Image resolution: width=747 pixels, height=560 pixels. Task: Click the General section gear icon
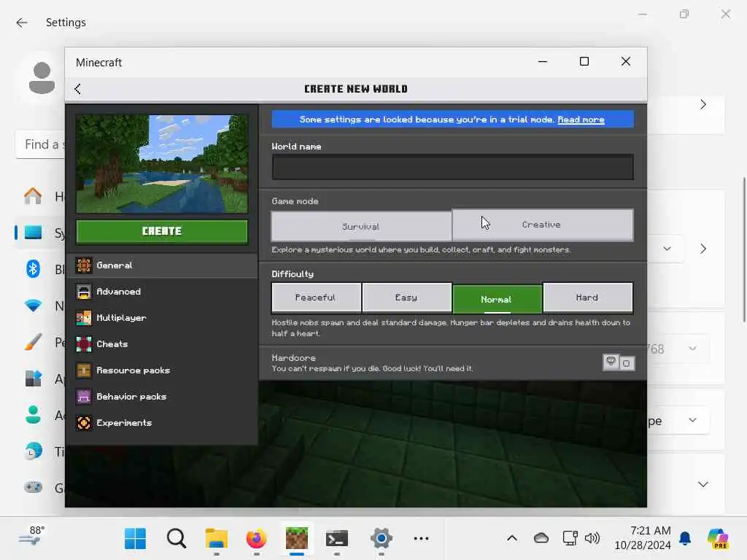84,265
